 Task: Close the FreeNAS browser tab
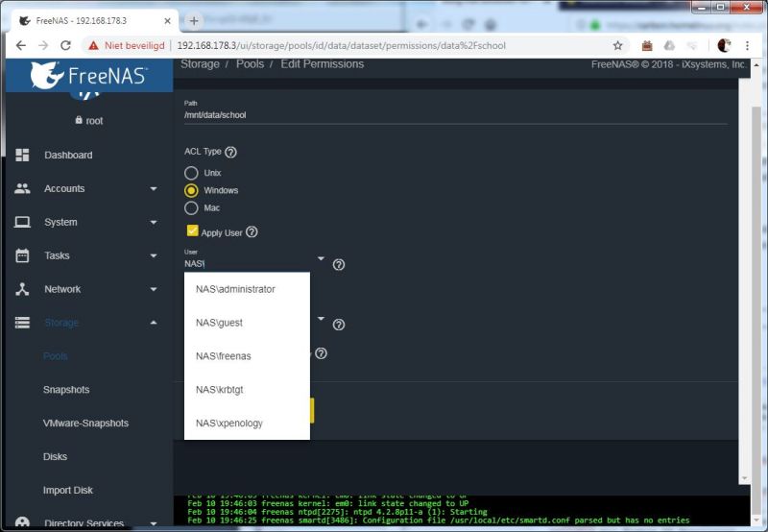point(167,21)
